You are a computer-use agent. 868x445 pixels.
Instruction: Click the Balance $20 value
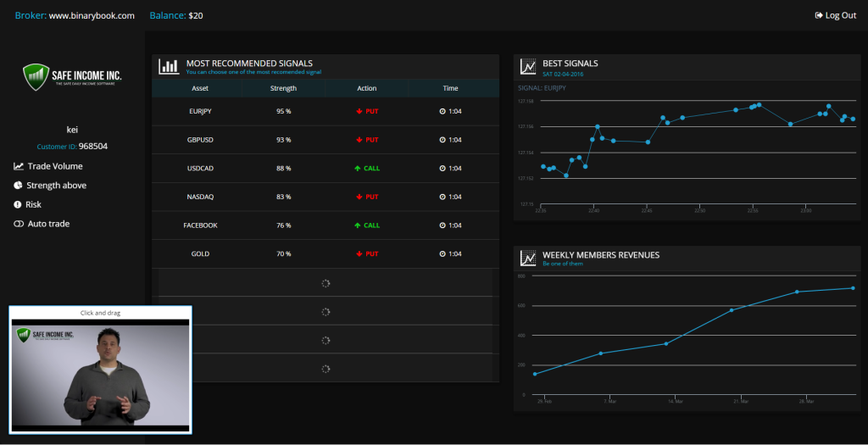tap(196, 15)
